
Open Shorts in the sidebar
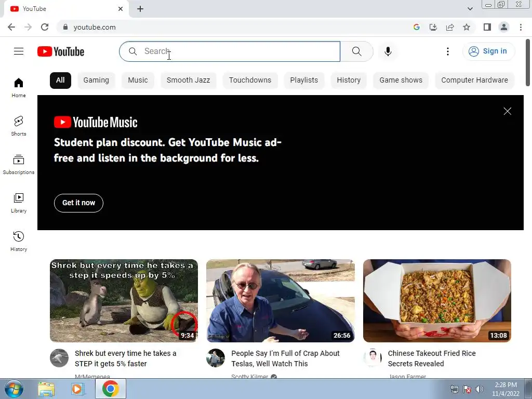point(19,126)
